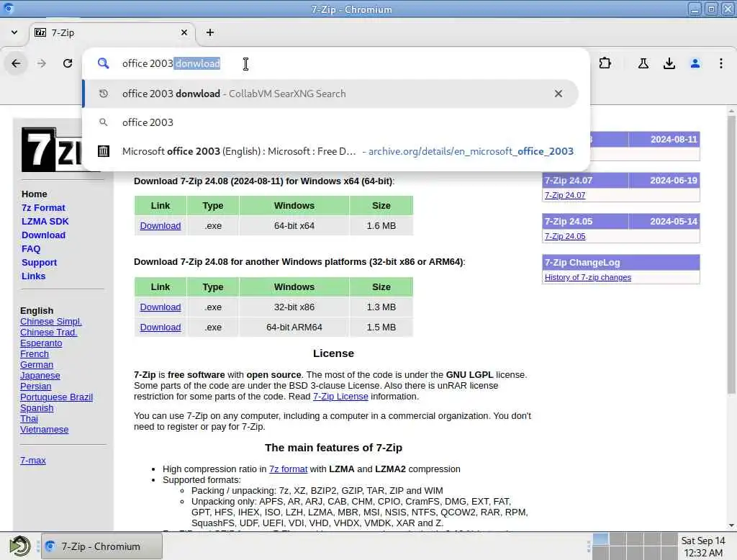Screen dimensions: 737x560
Task: Download the 32-bit x86 .exe installer
Action: [160, 307]
